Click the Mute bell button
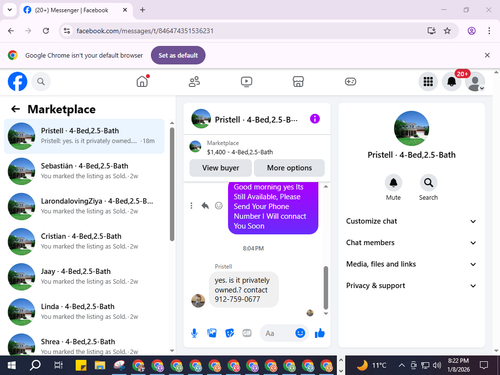Viewport: 500px width, 375px height. 393,183
